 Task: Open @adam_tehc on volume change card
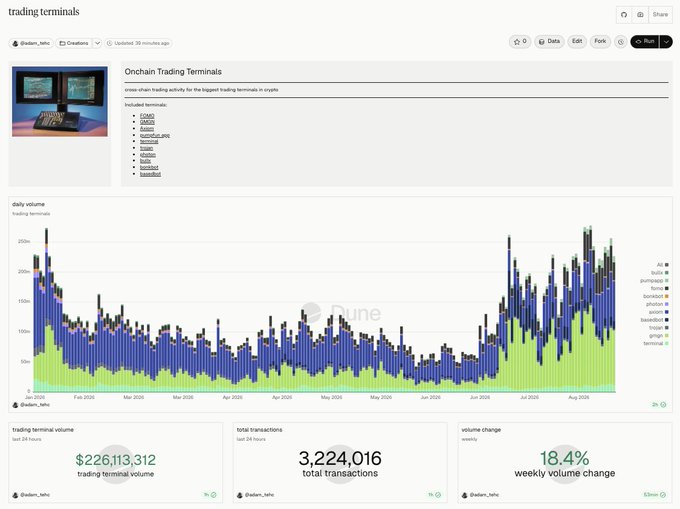coord(481,495)
